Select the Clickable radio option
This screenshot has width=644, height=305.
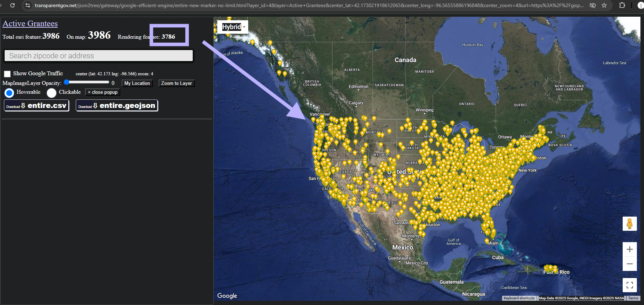(52, 93)
